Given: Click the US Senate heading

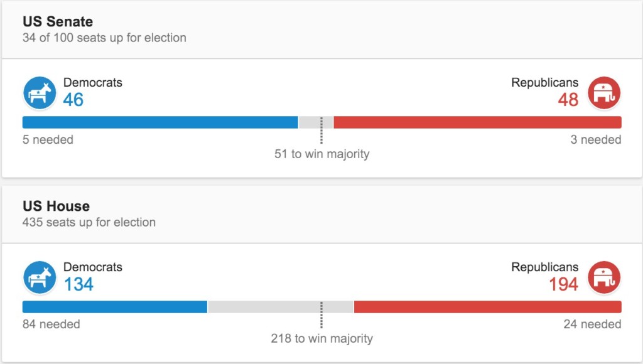Looking at the screenshot, I should pos(58,21).
